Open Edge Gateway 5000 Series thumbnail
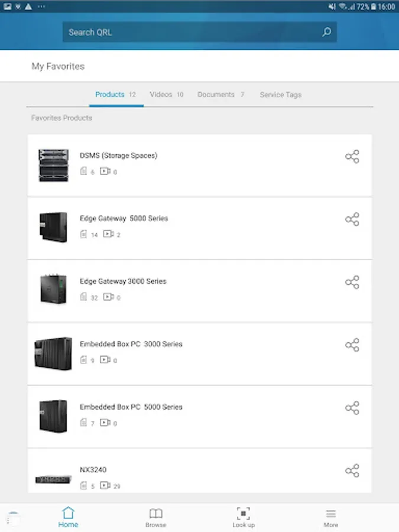Image resolution: width=399 pixels, height=532 pixels. pos(53,228)
